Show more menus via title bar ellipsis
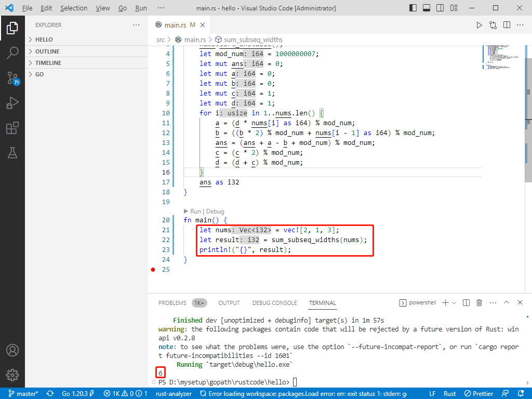Viewport: 532px width, 399px height. 161,8
